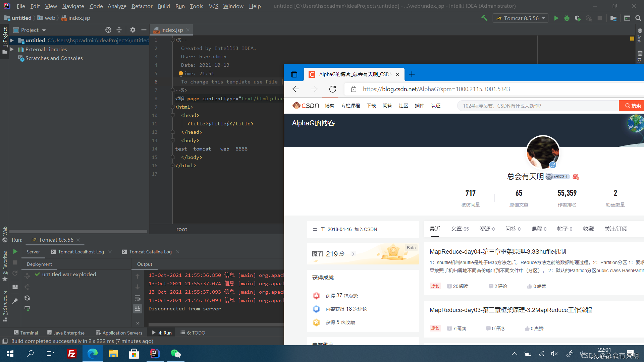Toggle scroll to end in Output
The width and height of the screenshot is (644, 362).
click(x=138, y=308)
